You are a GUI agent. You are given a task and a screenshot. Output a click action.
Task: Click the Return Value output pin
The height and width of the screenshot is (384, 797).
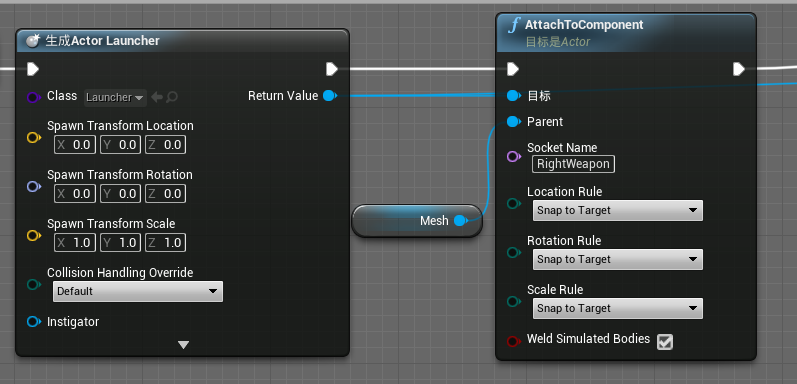click(330, 96)
